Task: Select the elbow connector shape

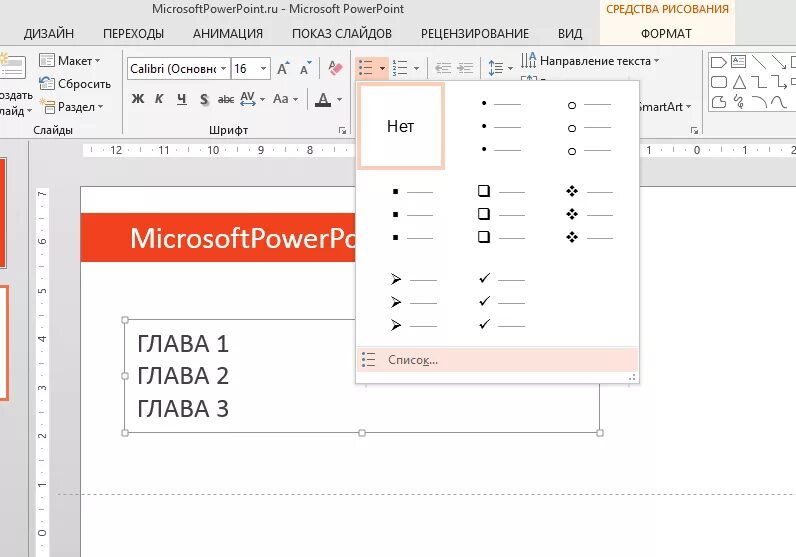Action: (x=758, y=82)
